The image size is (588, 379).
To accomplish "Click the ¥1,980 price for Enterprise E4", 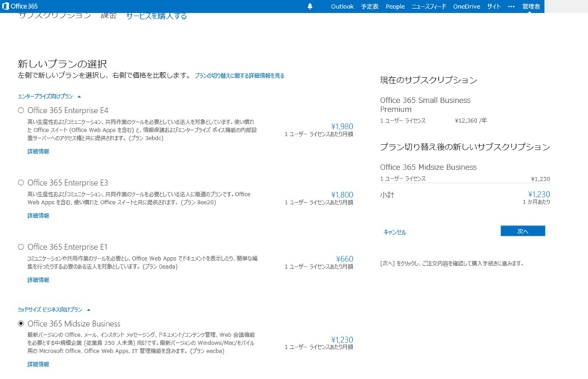I will [342, 126].
